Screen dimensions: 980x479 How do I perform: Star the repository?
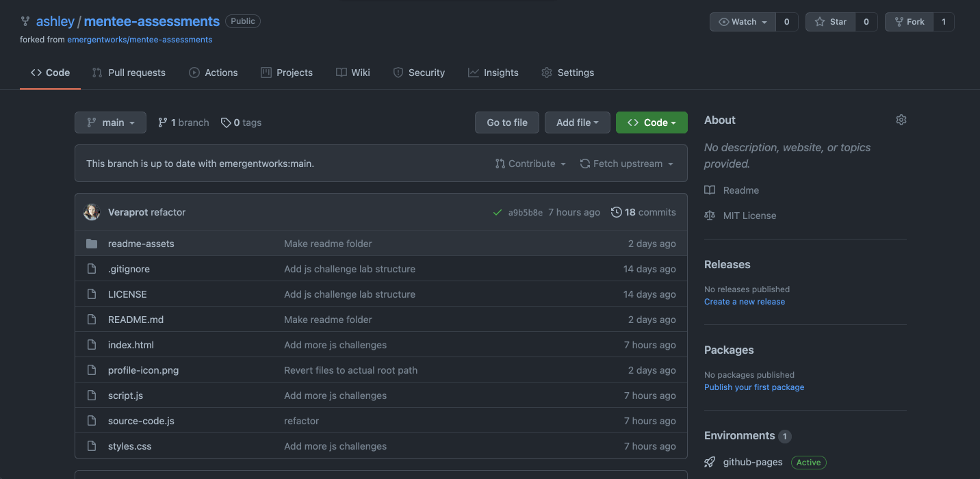[x=830, y=22]
